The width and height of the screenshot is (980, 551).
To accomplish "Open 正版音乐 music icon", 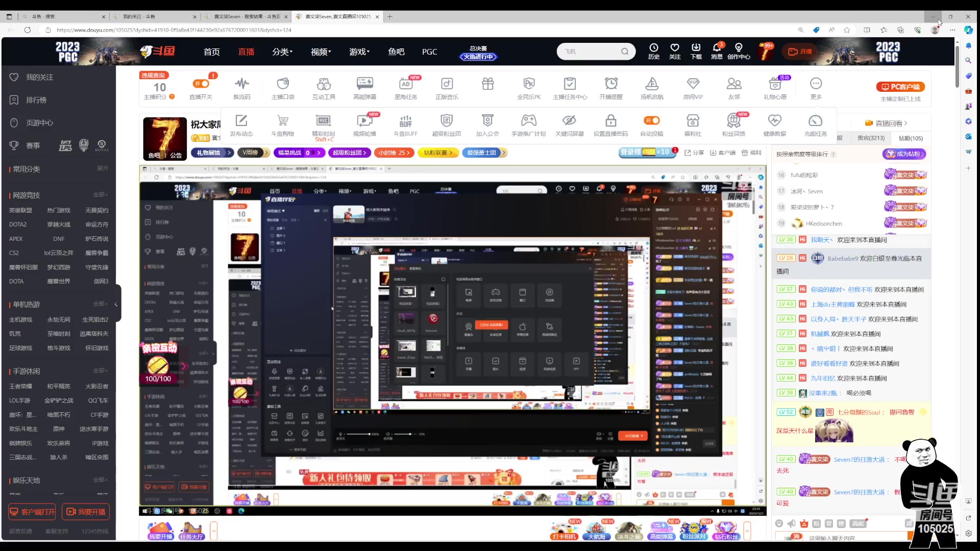I will tap(447, 88).
